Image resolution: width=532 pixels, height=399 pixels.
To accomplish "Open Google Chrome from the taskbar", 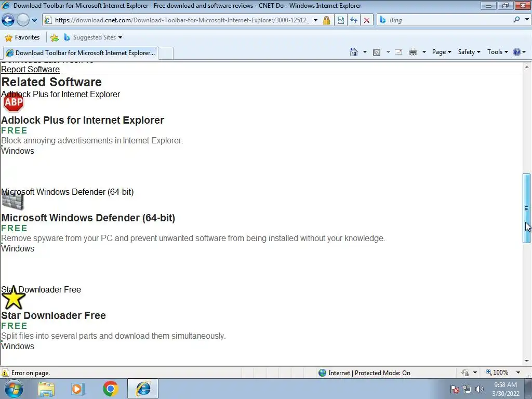I will pyautogui.click(x=110, y=389).
